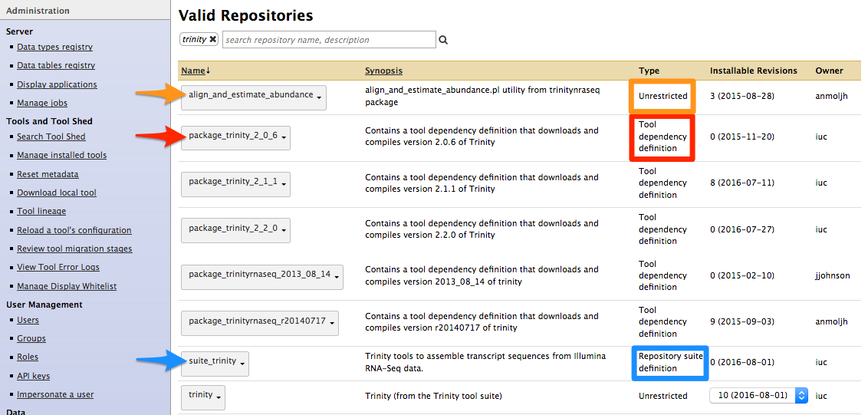Open trinity repository dropdown button
The height and width of the screenshot is (415, 868).
(203, 397)
